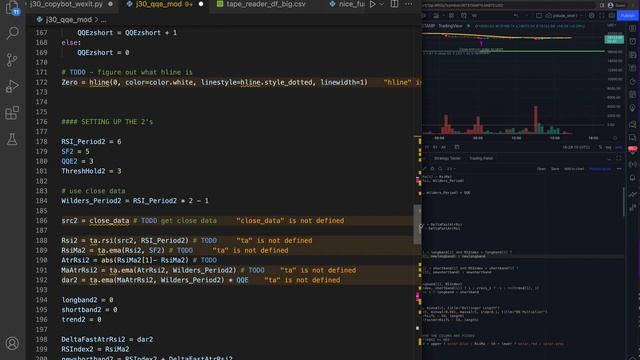
Task: Open Trading Panel tab in TradingView
Action: click(x=481, y=158)
